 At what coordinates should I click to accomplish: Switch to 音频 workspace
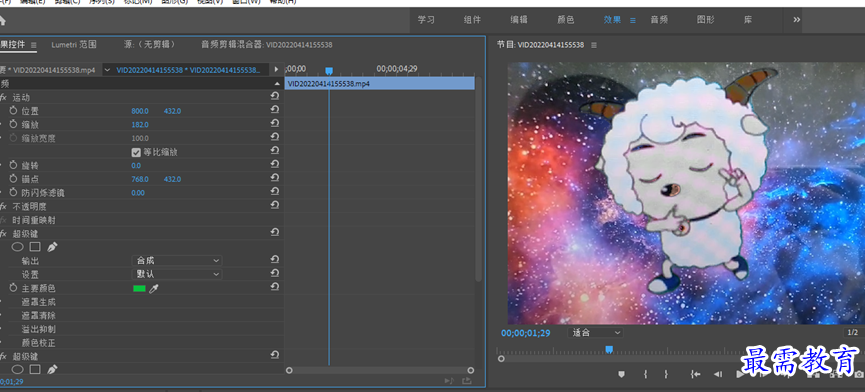click(x=659, y=20)
